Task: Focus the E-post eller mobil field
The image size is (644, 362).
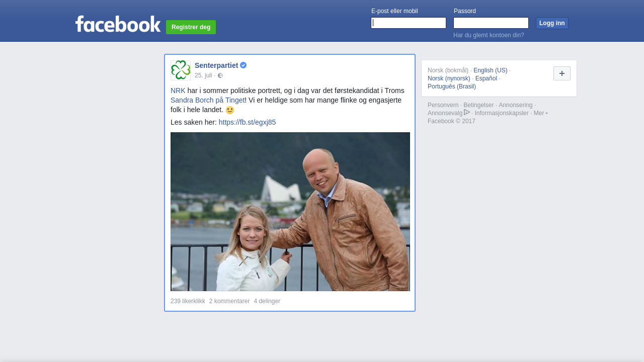Action: pos(409,23)
